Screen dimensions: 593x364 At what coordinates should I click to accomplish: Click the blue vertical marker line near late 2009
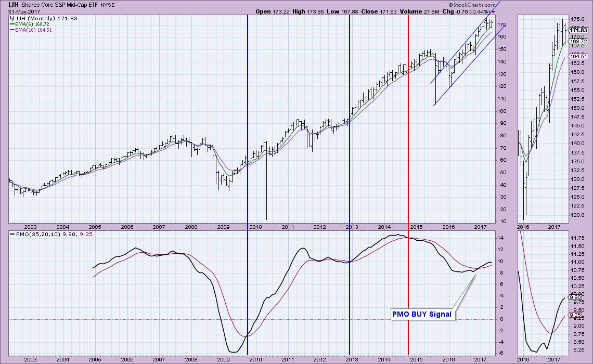point(247,185)
